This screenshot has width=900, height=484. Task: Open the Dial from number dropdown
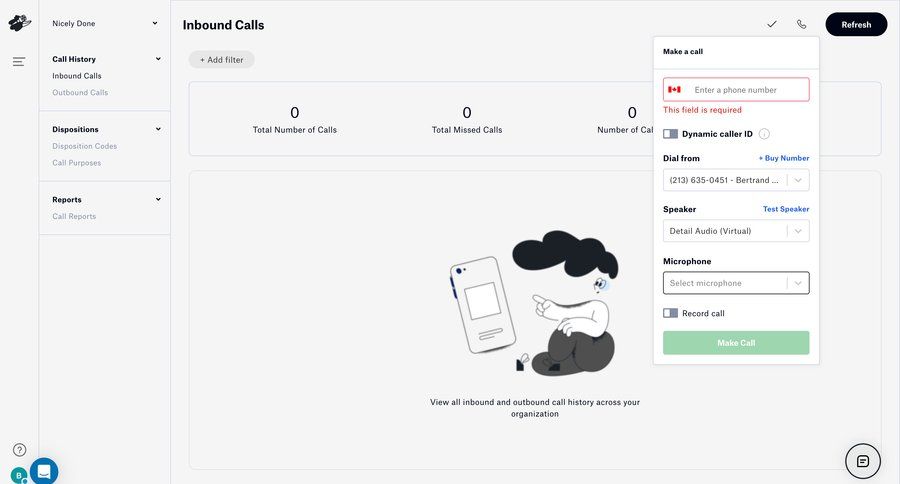click(x=736, y=180)
